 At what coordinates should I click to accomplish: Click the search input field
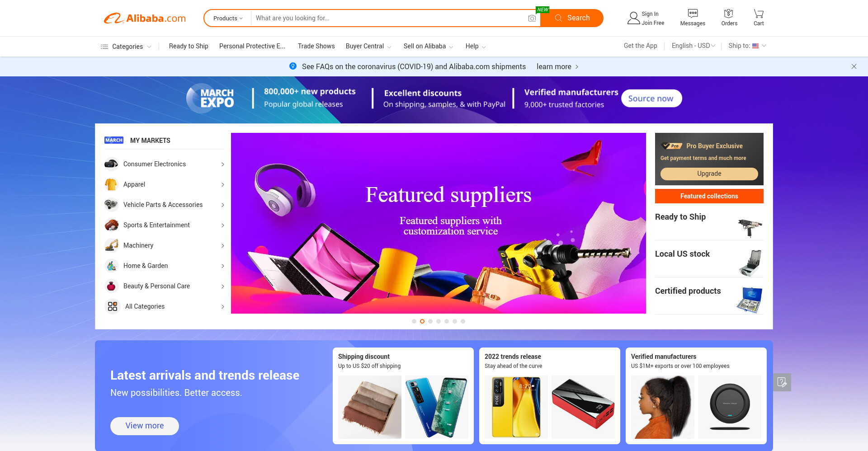(x=389, y=18)
